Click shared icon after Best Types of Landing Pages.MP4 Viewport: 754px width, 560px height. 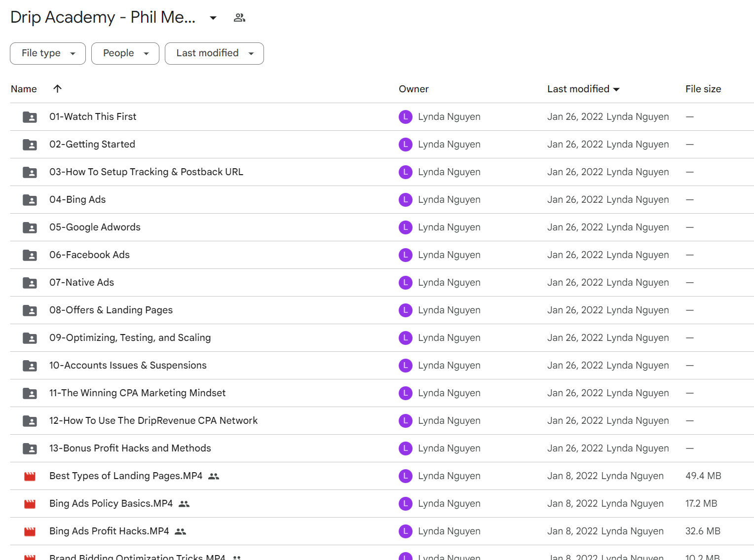(x=214, y=476)
